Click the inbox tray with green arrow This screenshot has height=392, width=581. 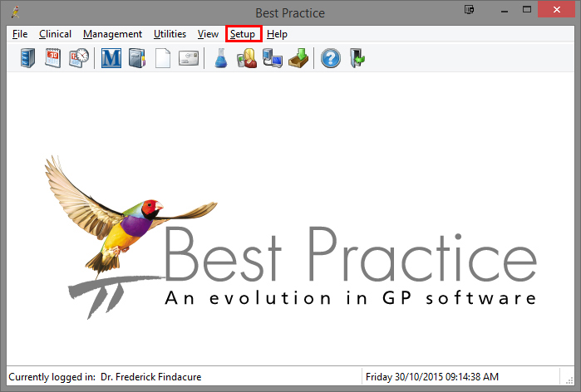click(x=298, y=59)
